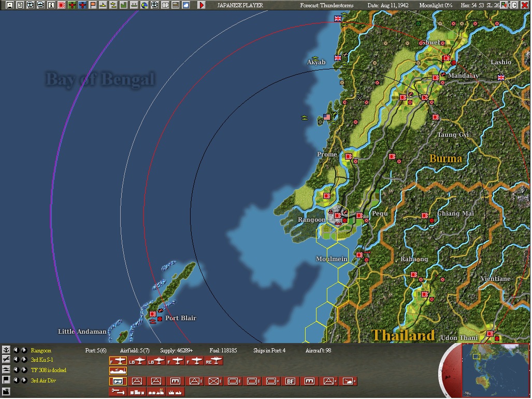Click the 'Forecast: Thunderstorms' status text
Viewport: 532px width, 399px height.
[327, 5]
